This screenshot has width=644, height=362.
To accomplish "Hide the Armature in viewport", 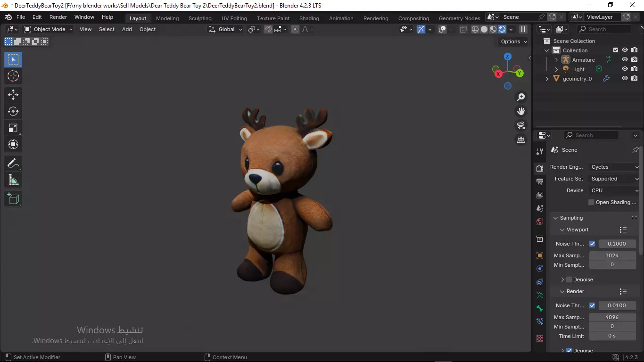I will click(625, 59).
